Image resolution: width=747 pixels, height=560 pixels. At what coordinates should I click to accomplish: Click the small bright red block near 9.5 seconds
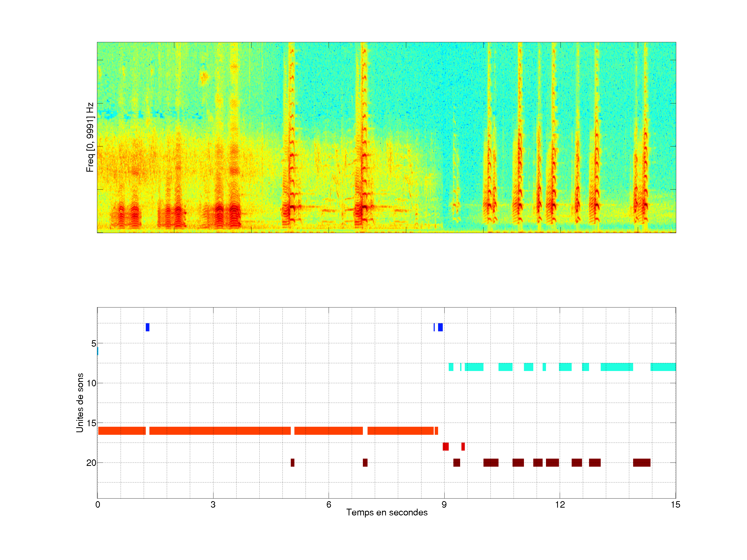click(x=463, y=447)
